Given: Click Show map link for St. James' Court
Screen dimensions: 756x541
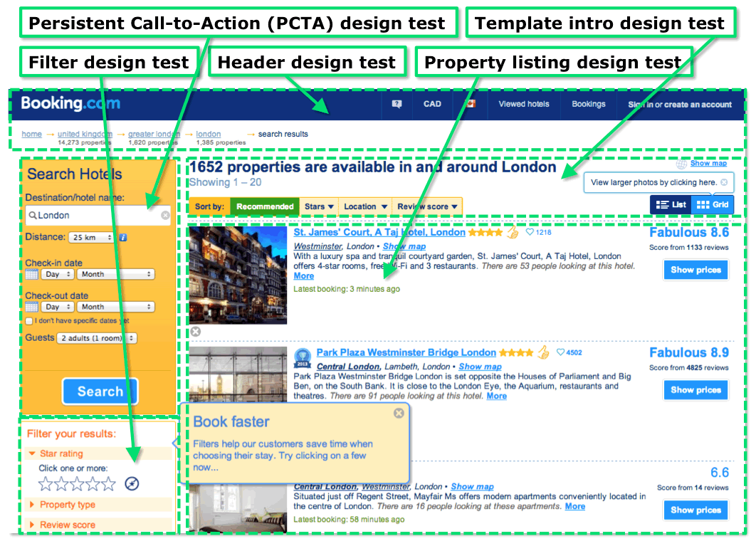Looking at the screenshot, I should click(x=404, y=246).
